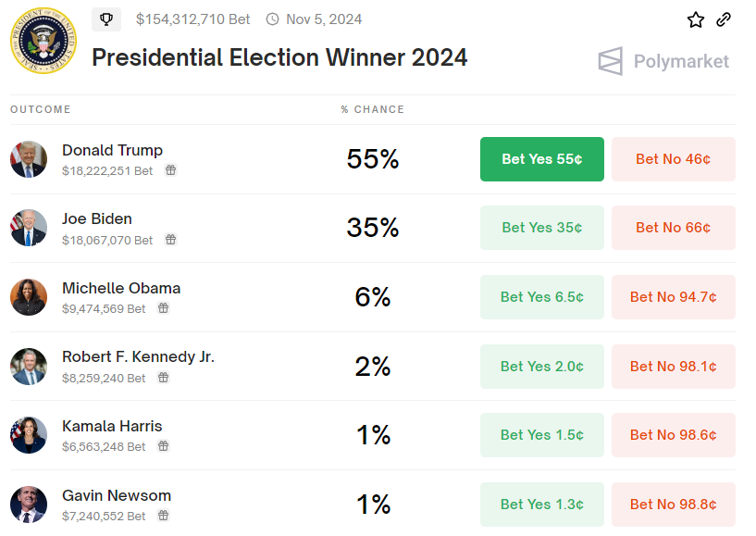Click gift icon beside Kamala Harris
The image size is (756, 536).
point(164,446)
